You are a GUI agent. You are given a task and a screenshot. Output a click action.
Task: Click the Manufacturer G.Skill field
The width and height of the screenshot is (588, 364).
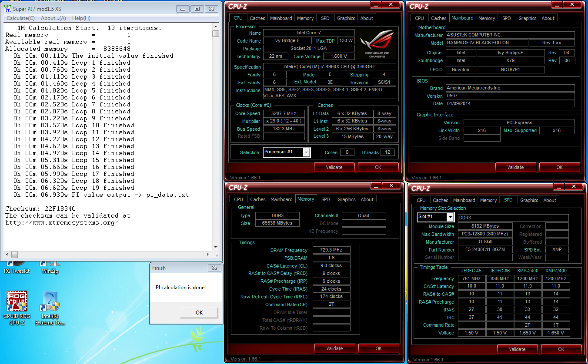click(x=485, y=242)
